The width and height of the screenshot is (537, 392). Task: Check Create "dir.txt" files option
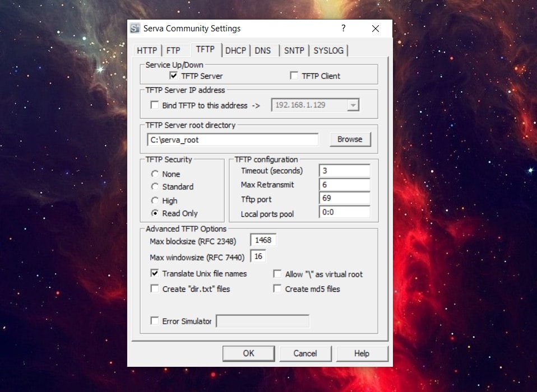(155, 289)
